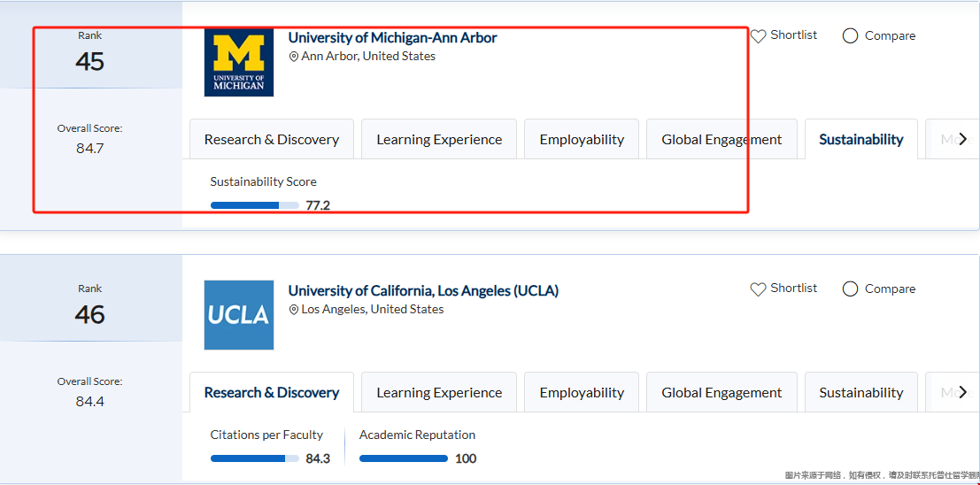This screenshot has height=485, width=980.
Task: Click the University of Michigan logo
Action: pyautogui.click(x=239, y=62)
